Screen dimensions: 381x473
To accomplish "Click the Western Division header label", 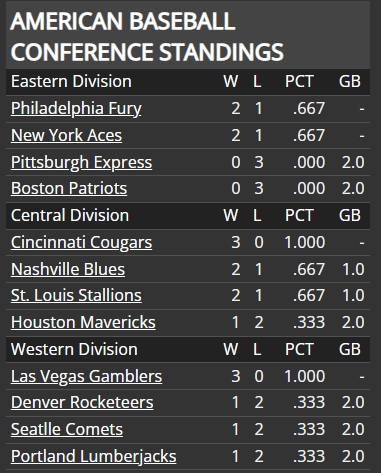I will pos(74,349).
